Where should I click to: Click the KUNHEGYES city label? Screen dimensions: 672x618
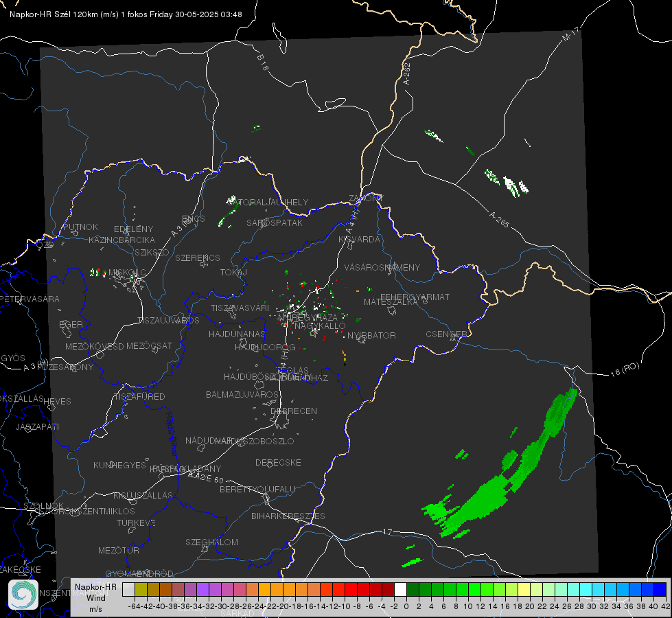(119, 465)
